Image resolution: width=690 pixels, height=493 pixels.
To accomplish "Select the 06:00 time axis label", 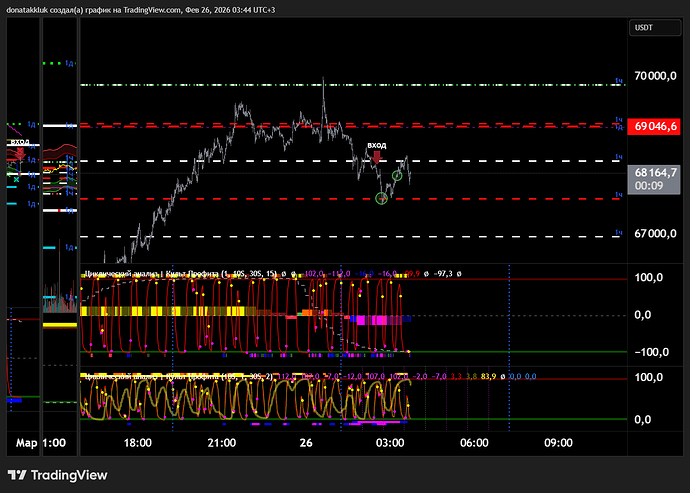I will (x=473, y=442).
